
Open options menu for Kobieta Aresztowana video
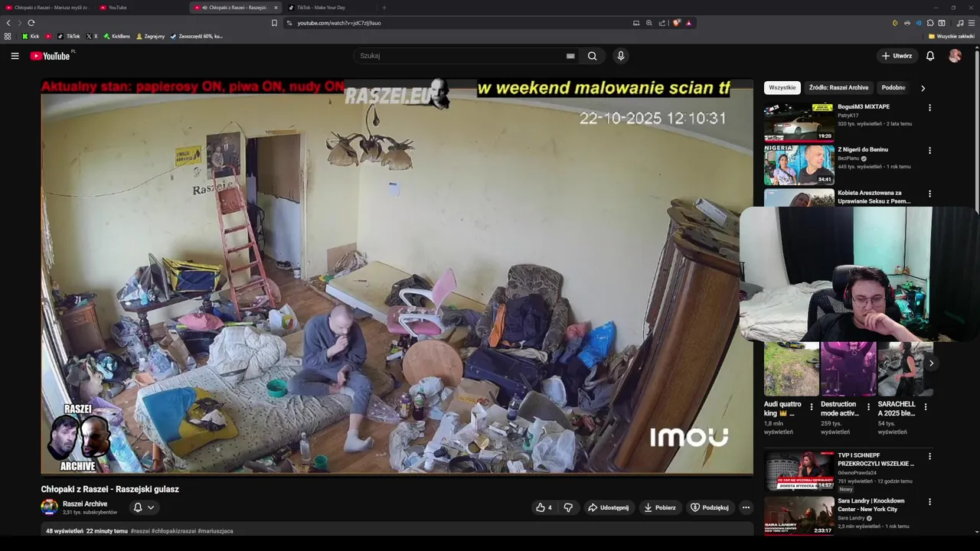[x=929, y=194]
